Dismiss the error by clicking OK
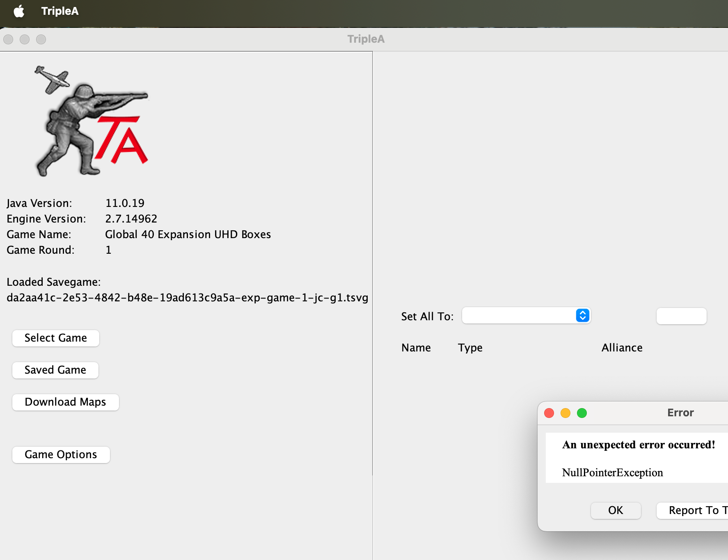Image resolution: width=728 pixels, height=560 pixels. click(x=615, y=510)
